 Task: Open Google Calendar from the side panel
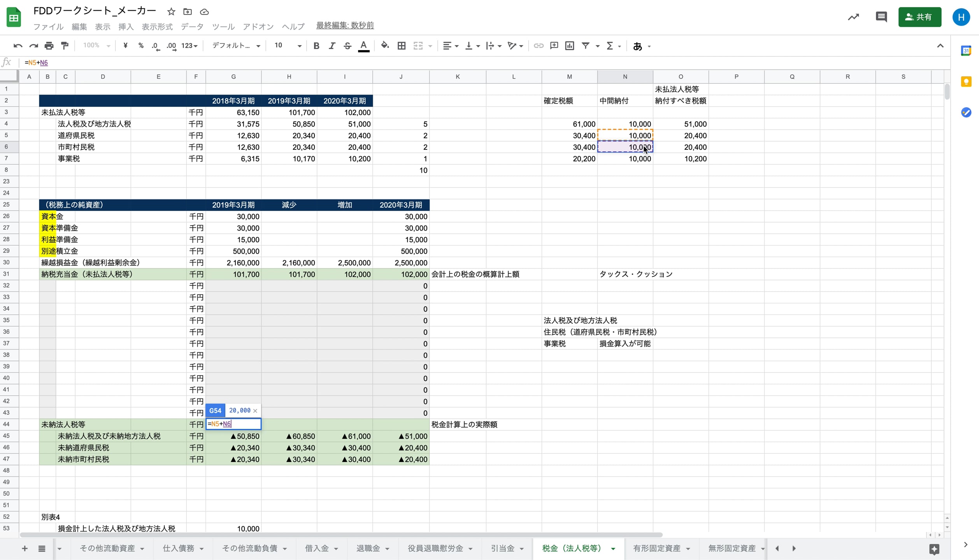(x=967, y=50)
